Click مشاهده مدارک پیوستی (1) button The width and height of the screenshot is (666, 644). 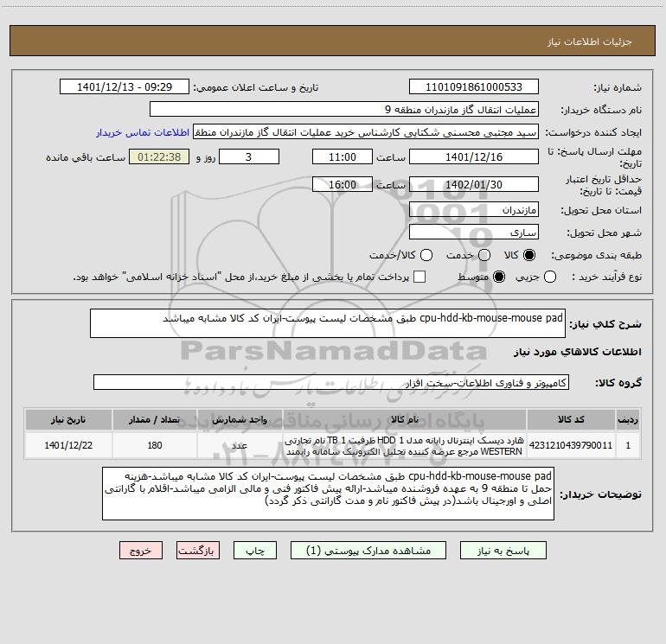coord(368,551)
